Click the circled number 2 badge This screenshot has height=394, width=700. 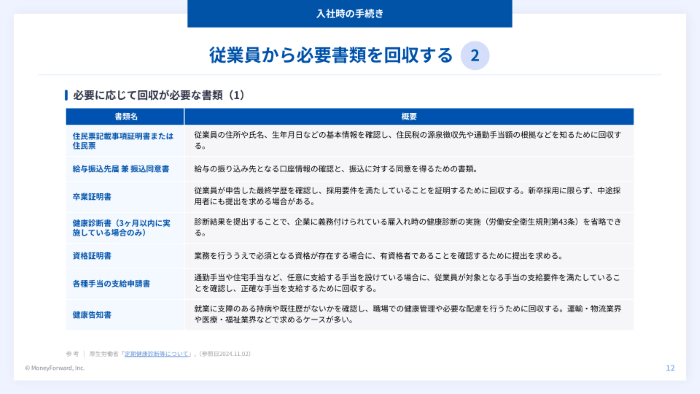click(x=475, y=55)
